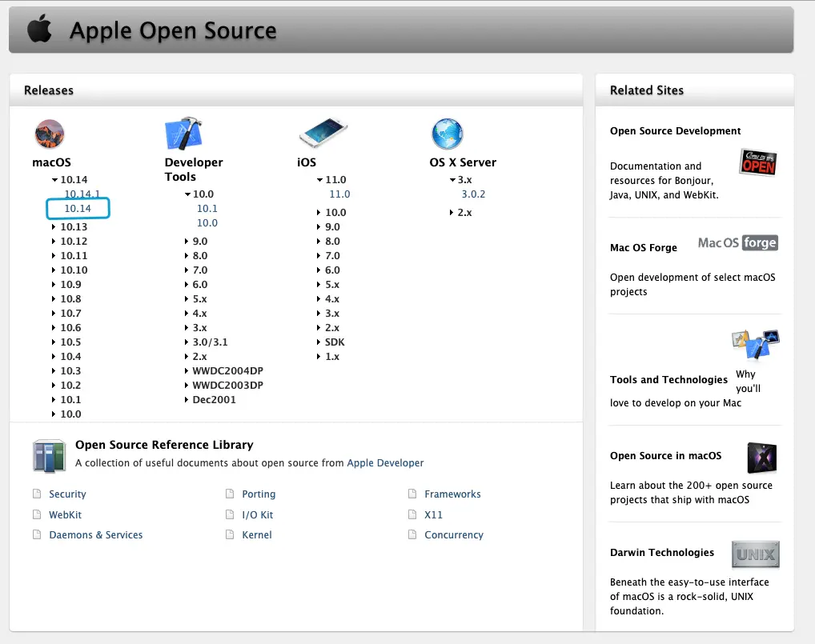The image size is (815, 644).
Task: Expand the macOS 10.10 release group
Action: pos(54,270)
